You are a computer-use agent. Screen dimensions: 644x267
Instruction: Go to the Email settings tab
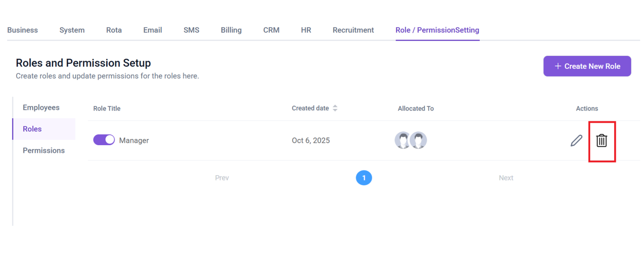click(x=152, y=30)
